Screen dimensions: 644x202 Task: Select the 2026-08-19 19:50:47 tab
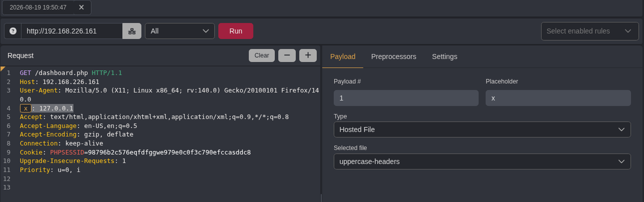(38, 7)
